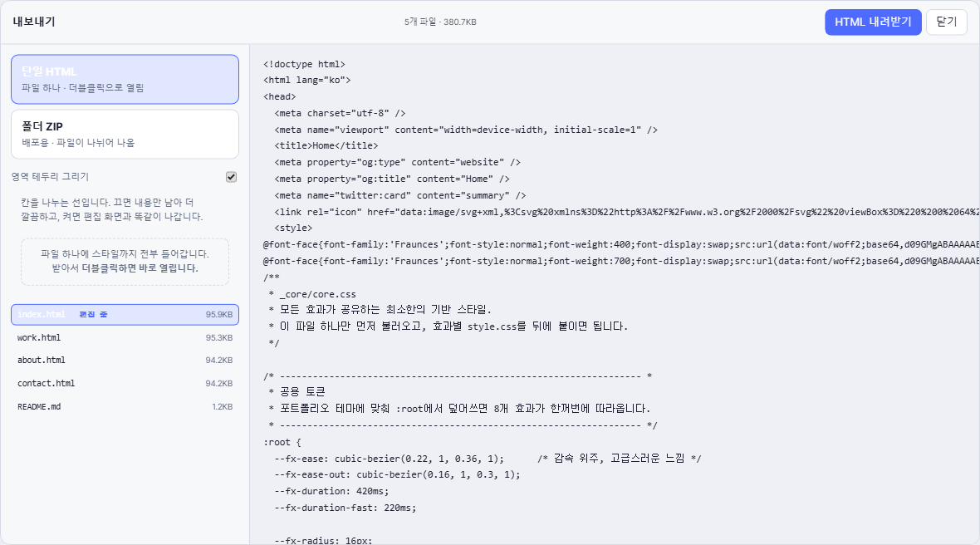Click the <style> opening tag line
The width and height of the screenshot is (980, 545).
click(x=293, y=228)
